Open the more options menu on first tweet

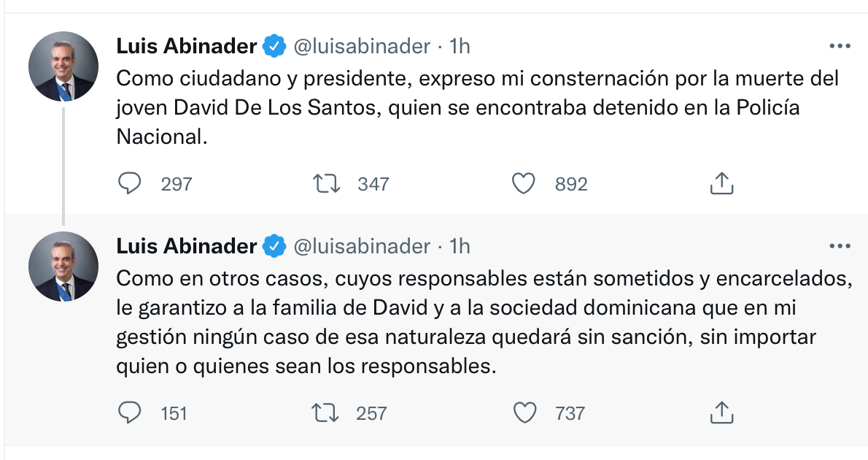coord(840,46)
